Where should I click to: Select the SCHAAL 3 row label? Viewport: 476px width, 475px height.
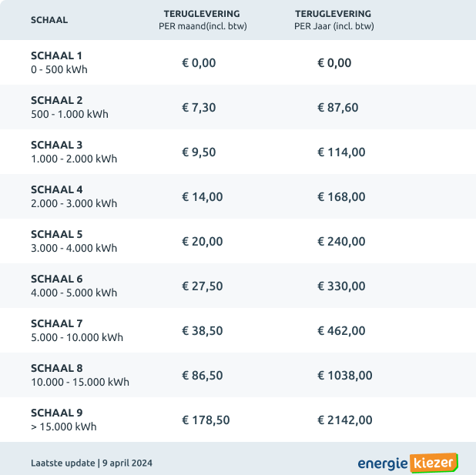(74, 152)
